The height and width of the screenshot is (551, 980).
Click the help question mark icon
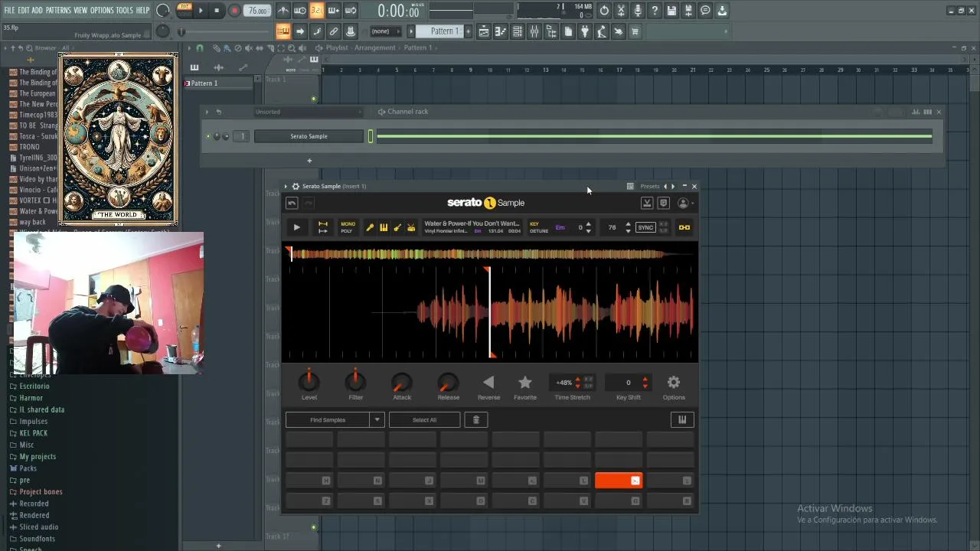tap(655, 11)
